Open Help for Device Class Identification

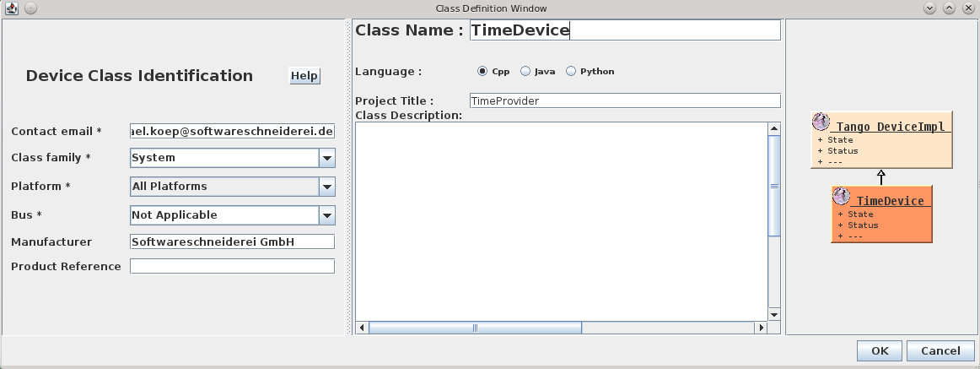click(x=304, y=76)
